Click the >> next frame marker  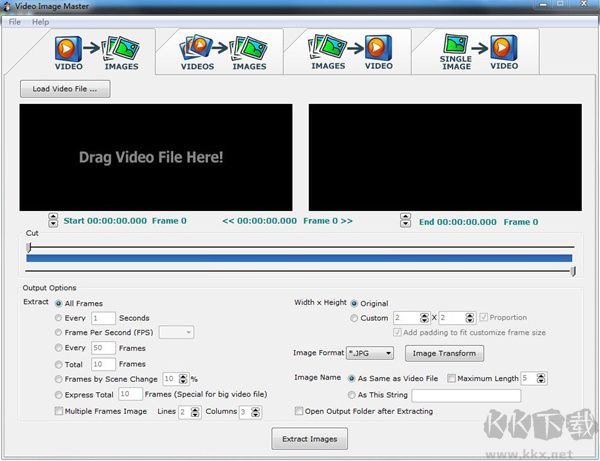[x=346, y=221]
